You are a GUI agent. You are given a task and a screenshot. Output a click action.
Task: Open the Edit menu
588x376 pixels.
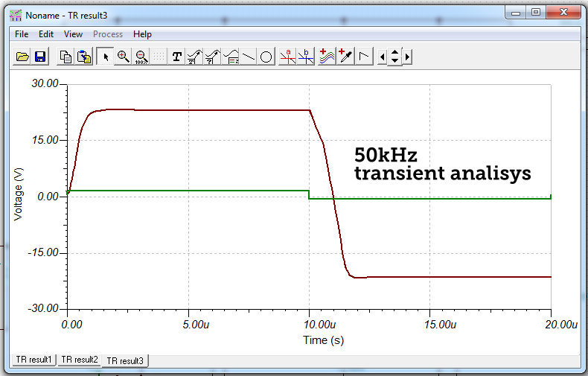tap(46, 34)
